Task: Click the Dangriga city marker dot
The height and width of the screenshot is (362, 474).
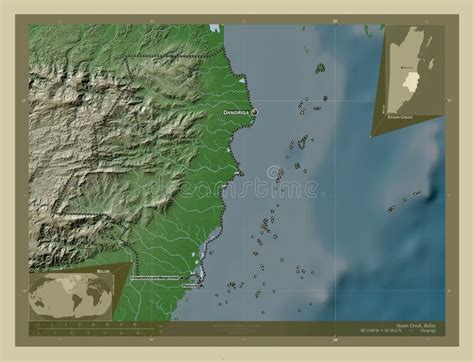Action: point(255,112)
